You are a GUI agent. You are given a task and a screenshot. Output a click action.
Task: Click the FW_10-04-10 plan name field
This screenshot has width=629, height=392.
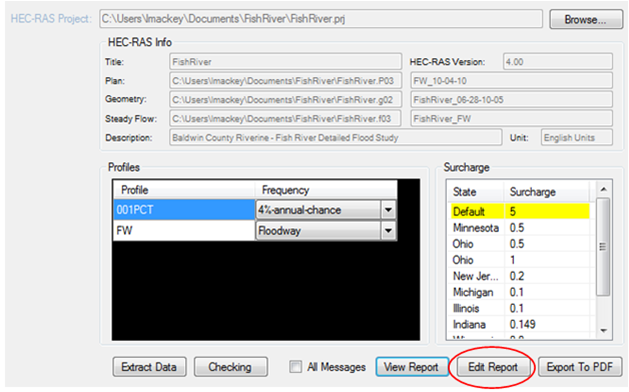(511, 81)
